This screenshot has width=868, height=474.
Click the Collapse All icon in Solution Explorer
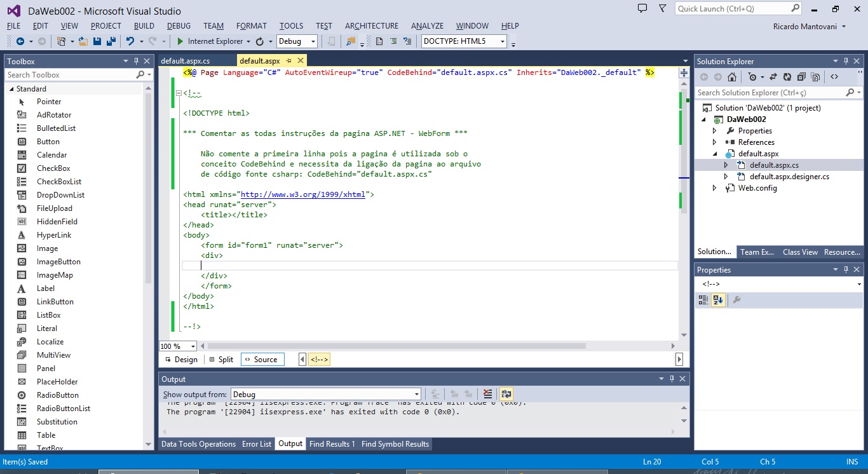(801, 77)
